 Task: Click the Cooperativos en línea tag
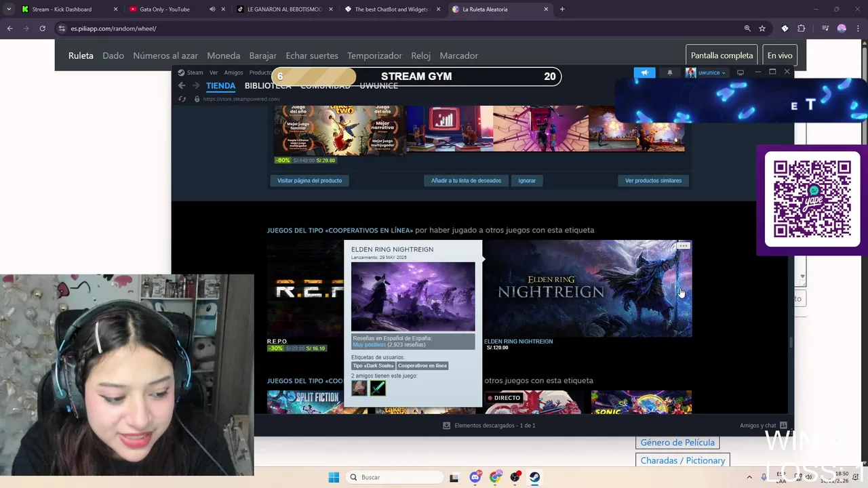click(422, 365)
